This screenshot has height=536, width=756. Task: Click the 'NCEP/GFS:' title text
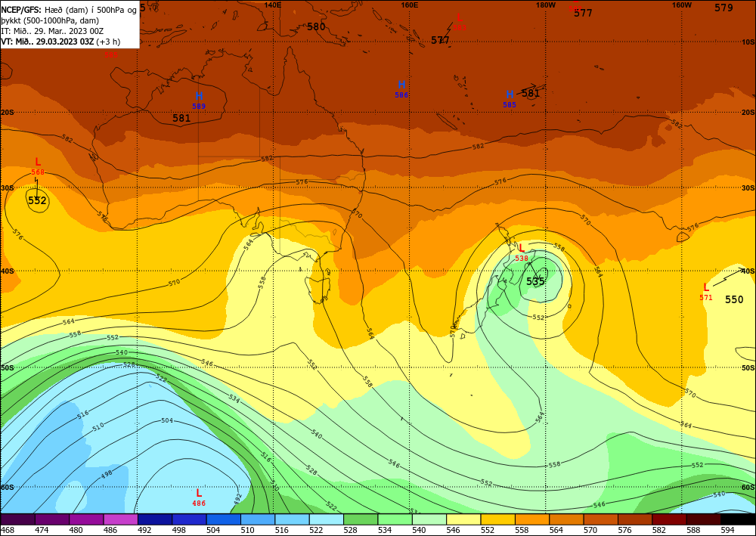pos(21,9)
